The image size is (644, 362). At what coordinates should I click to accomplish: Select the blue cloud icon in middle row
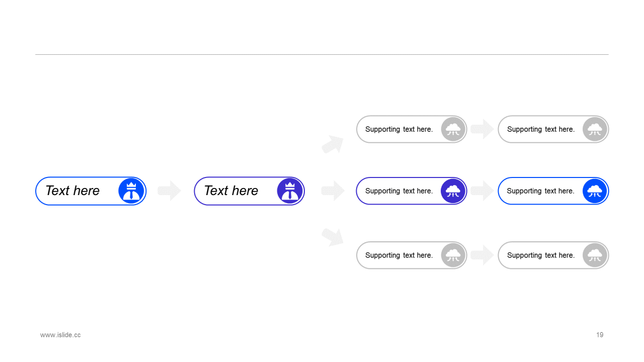click(x=595, y=191)
